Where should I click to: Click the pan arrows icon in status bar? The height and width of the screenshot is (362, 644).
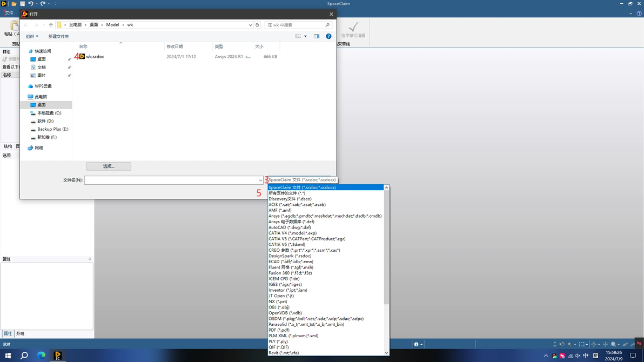coord(605,344)
